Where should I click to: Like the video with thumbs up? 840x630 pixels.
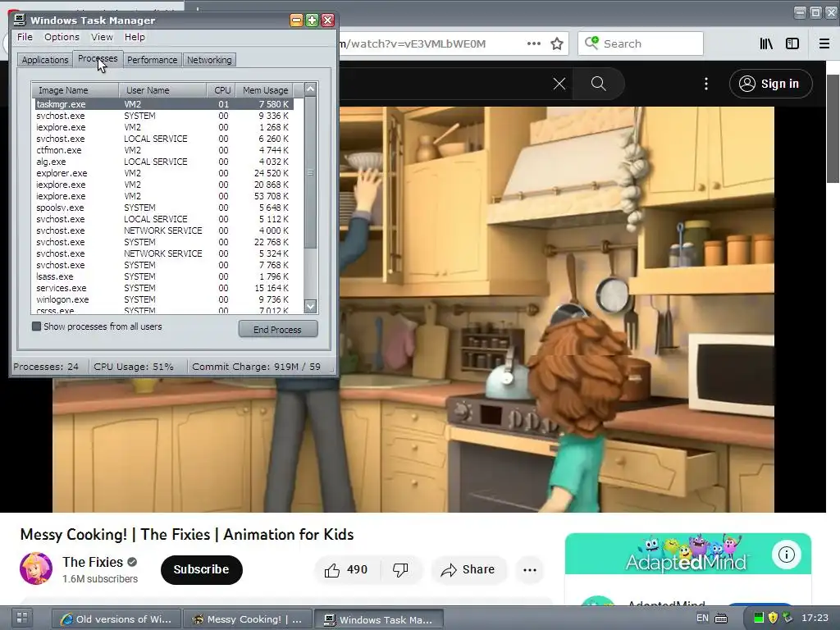(x=347, y=570)
